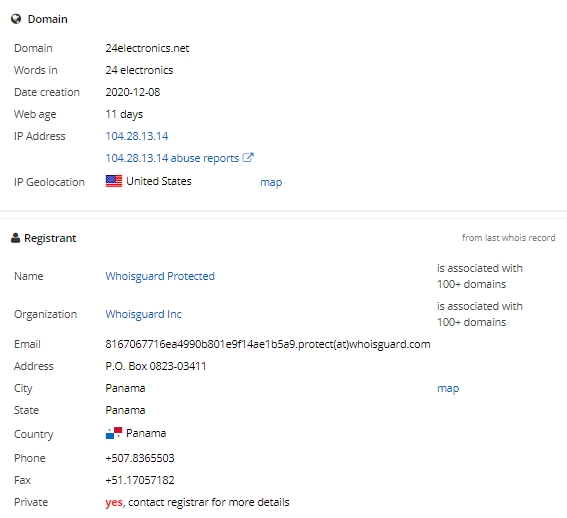Click the 'from last whois record' note
The height and width of the screenshot is (518, 567).
[x=508, y=238]
